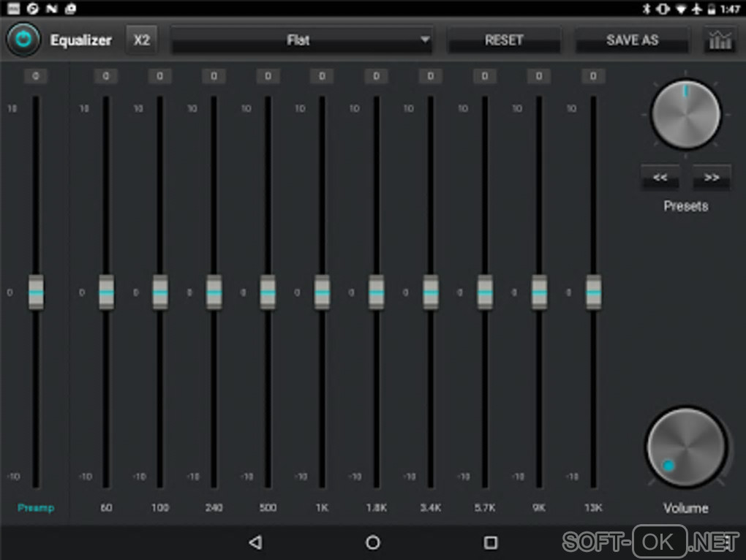Click the Volume label text
This screenshot has height=560, width=746.
685,508
